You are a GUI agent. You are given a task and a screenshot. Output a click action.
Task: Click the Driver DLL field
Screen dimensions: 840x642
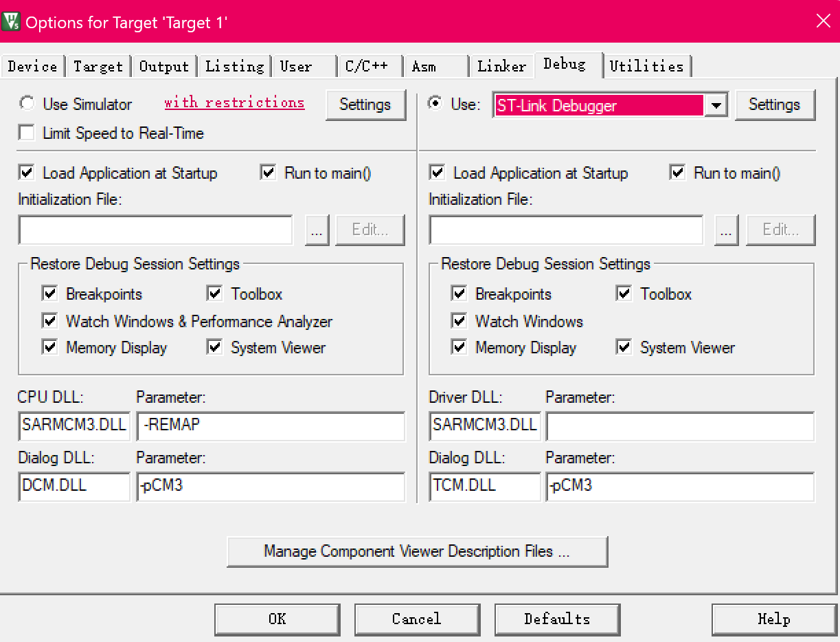(485, 425)
